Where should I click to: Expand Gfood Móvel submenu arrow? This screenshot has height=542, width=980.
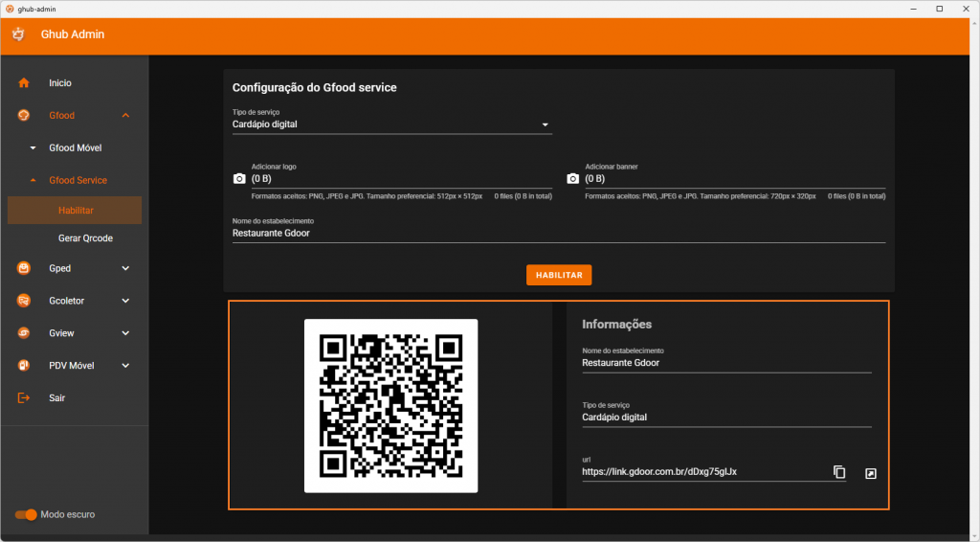33,148
